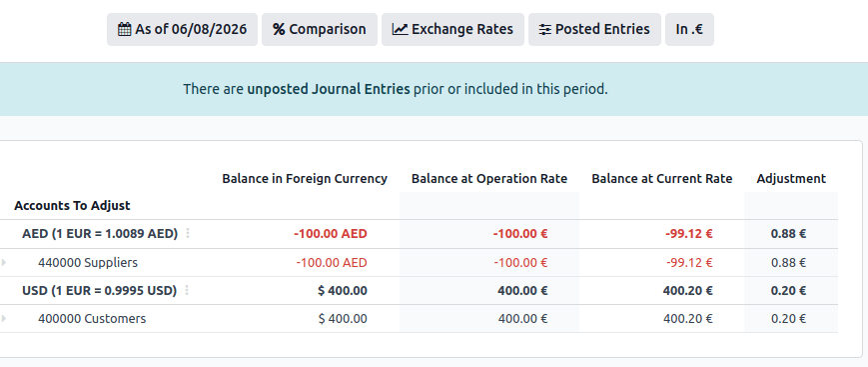Click the sliders icon on Posted Entries

(x=545, y=29)
